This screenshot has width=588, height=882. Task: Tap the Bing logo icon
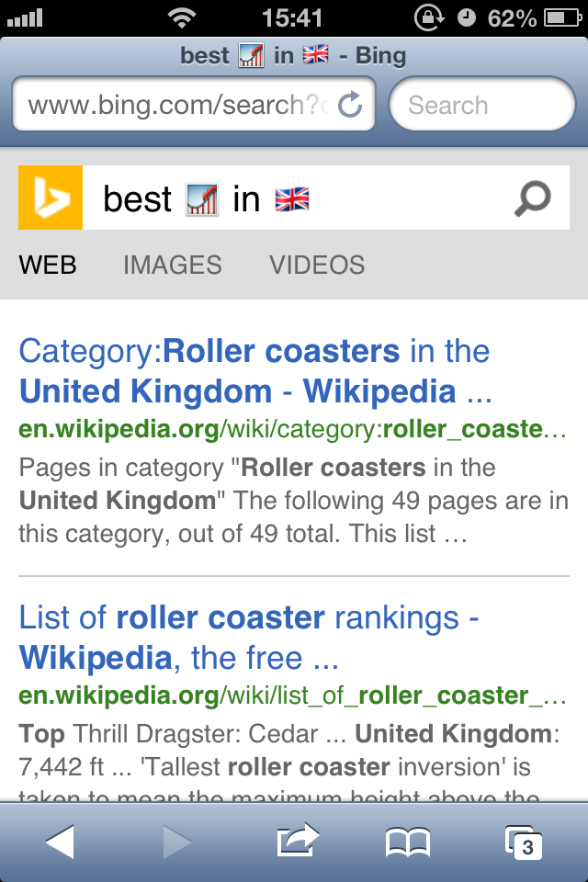click(51, 198)
